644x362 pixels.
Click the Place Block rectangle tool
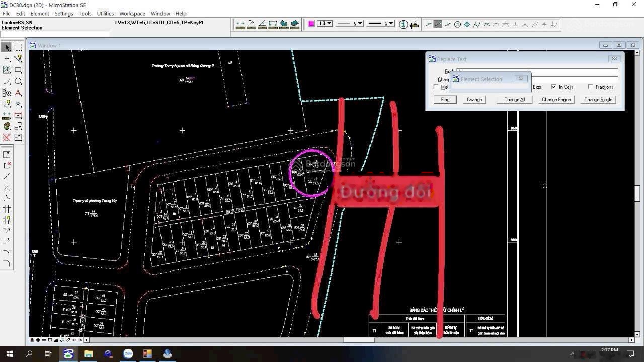point(18,70)
